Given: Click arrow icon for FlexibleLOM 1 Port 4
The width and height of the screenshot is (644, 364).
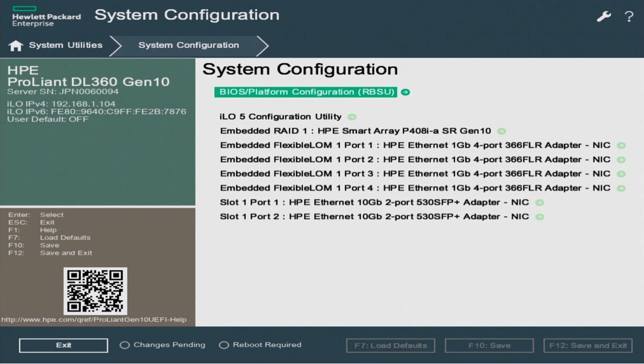Looking at the screenshot, I should 621,188.
